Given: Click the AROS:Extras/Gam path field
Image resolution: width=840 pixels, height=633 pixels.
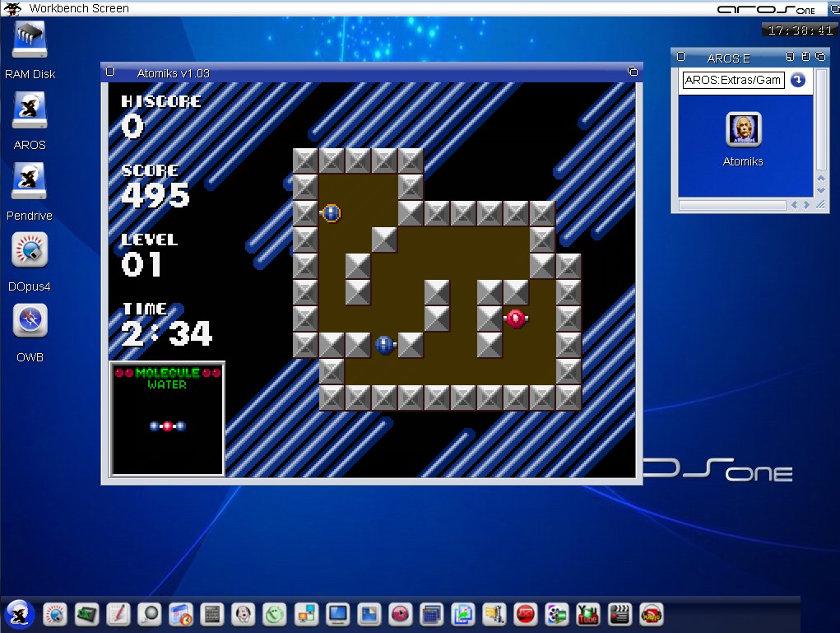Looking at the screenshot, I should click(x=733, y=80).
